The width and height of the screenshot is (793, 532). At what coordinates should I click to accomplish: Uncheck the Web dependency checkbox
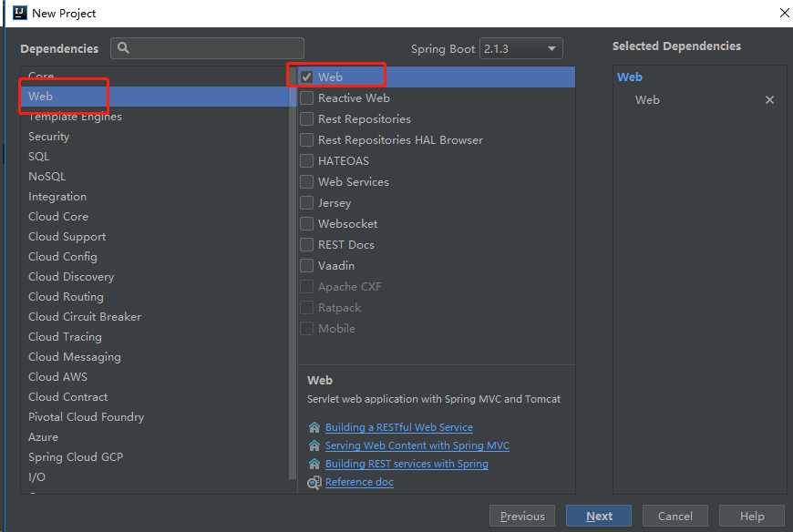307,77
